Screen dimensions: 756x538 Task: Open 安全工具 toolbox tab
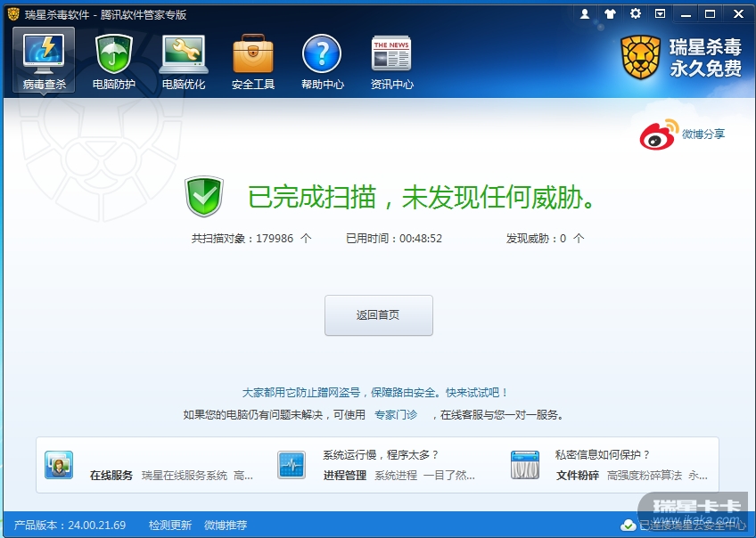tap(252, 61)
